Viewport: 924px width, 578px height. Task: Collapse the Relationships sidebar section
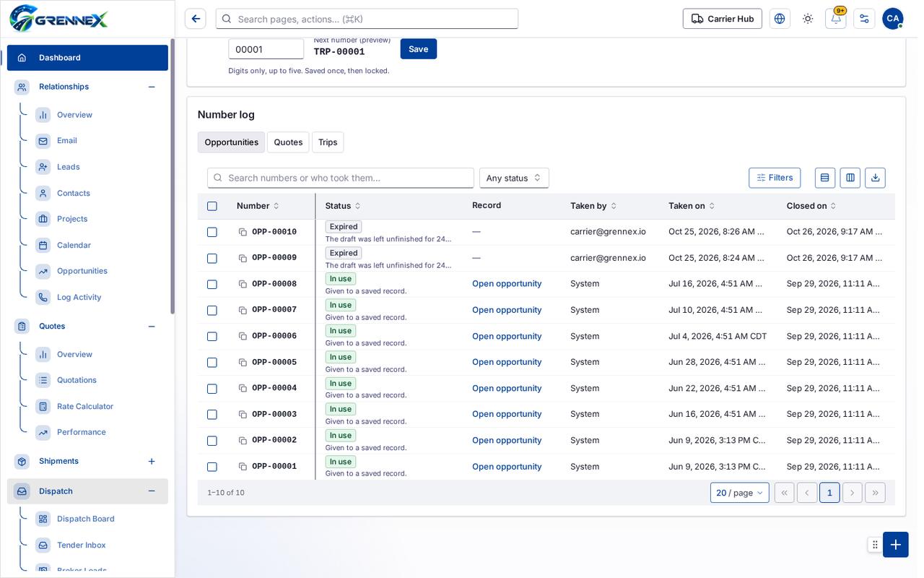152,87
